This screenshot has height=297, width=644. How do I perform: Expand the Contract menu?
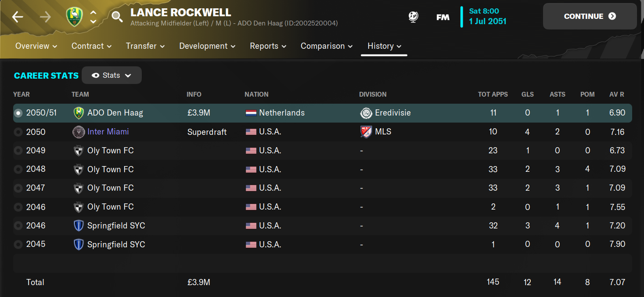coord(92,46)
